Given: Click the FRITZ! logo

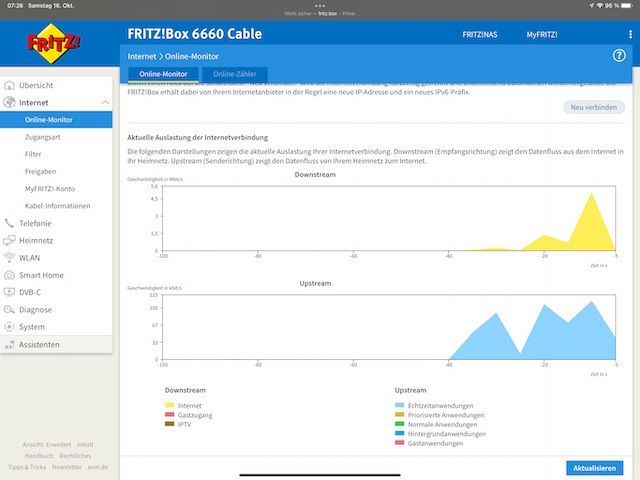Looking at the screenshot, I should coord(53,43).
